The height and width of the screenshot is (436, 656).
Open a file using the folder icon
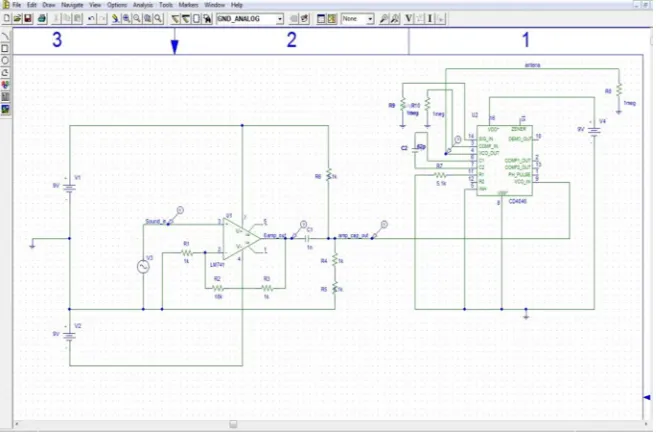17,19
